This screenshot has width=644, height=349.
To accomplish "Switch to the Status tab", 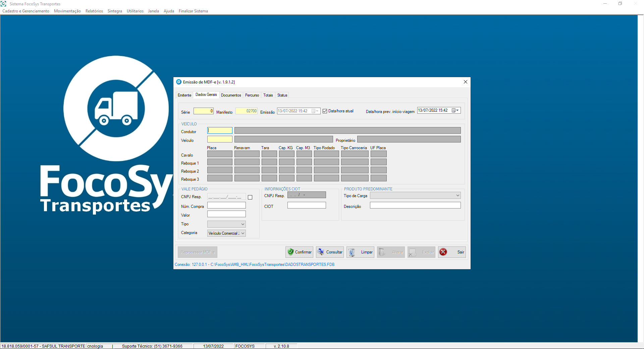I will pos(282,95).
